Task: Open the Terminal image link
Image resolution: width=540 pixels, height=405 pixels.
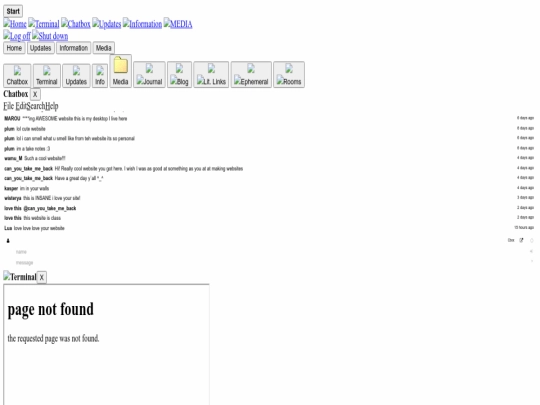Action: tap(44, 24)
